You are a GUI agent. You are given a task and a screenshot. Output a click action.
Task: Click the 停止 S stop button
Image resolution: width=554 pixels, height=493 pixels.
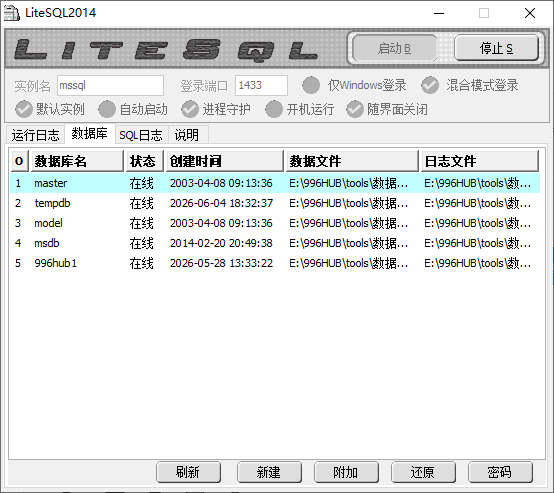click(x=496, y=48)
